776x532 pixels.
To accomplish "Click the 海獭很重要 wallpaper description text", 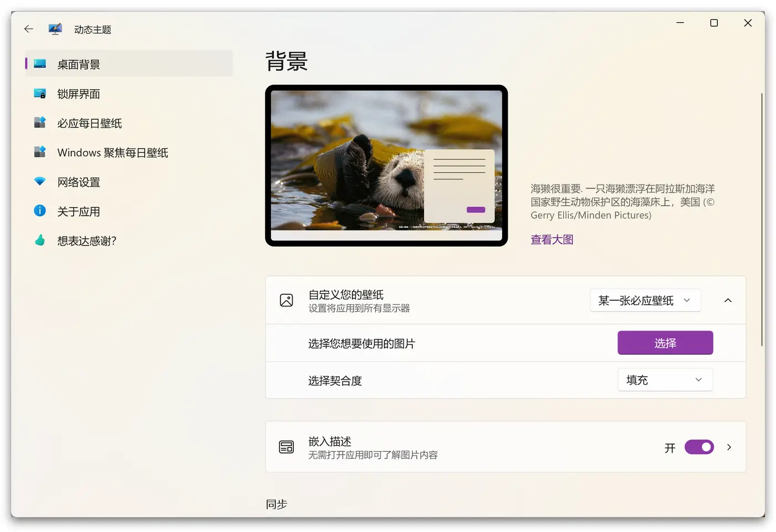I will point(622,202).
